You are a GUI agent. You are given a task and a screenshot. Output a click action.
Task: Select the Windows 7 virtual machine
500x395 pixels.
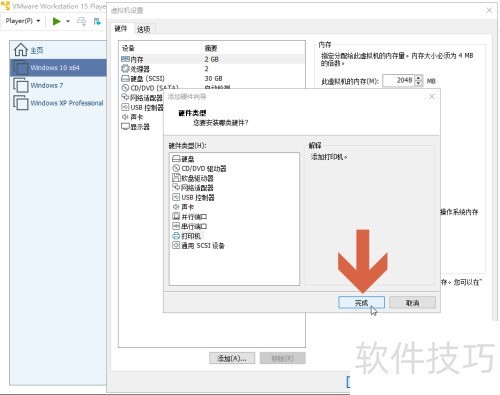tap(58, 85)
